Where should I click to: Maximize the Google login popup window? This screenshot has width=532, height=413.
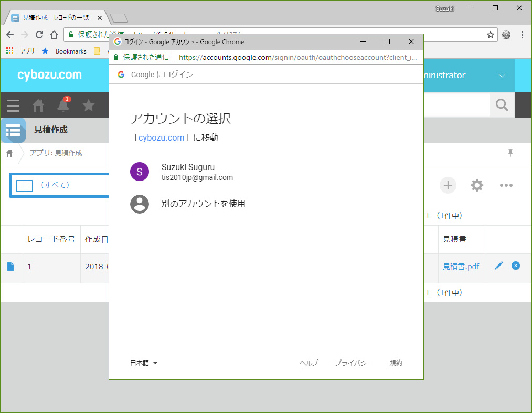pyautogui.click(x=387, y=42)
